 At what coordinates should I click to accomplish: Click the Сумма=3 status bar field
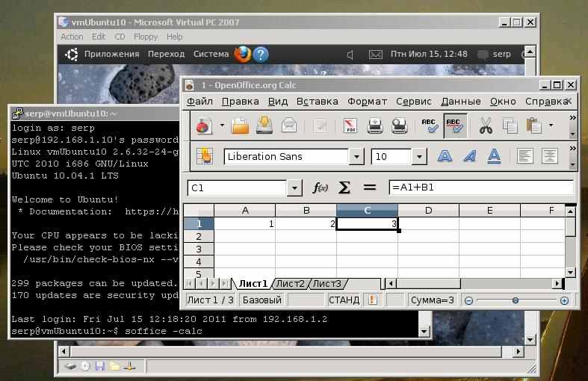432,300
